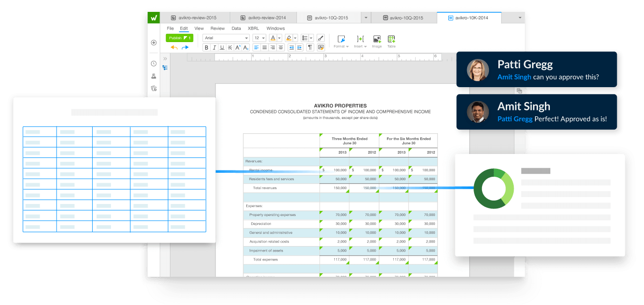Click Amit Singh mention in Patti's comment
Viewport: 644px width, 305px height.
[514, 77]
